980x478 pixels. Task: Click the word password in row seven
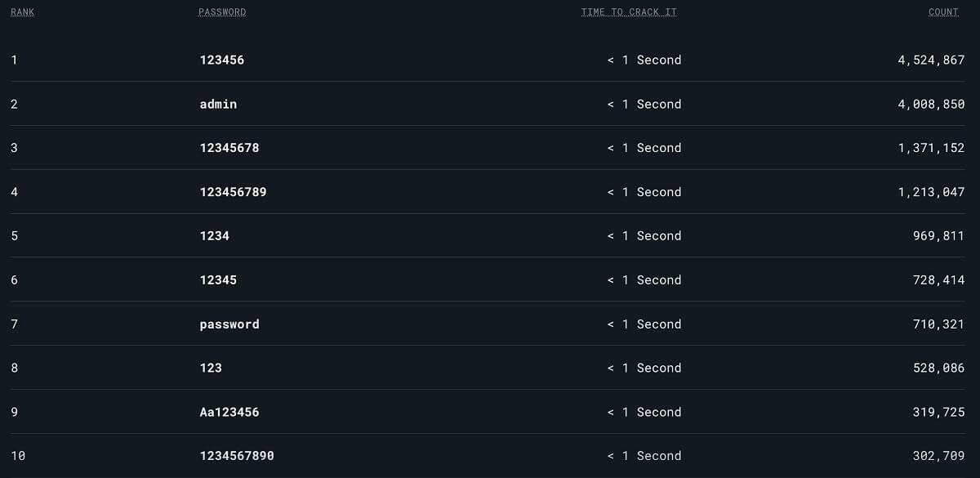(x=229, y=324)
